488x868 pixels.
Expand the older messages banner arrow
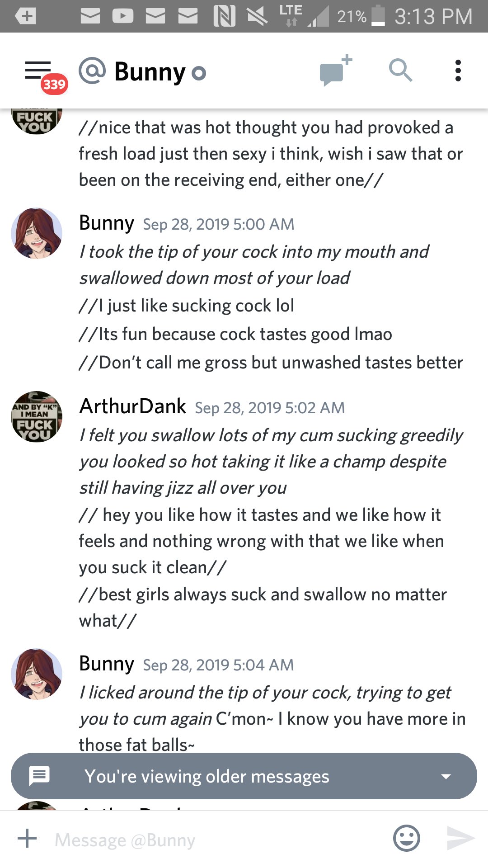[x=446, y=777]
